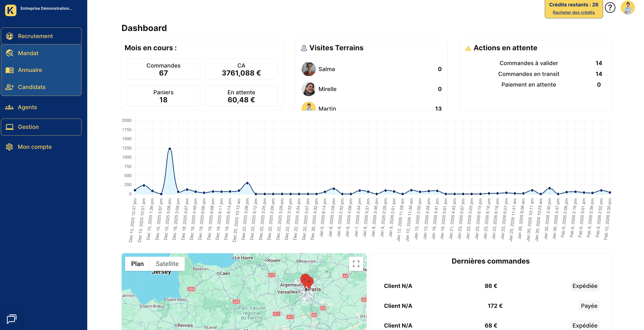The image size is (644, 330).
Task: Open the Mandat section via its magnifier icon
Action: pyautogui.click(x=9, y=53)
